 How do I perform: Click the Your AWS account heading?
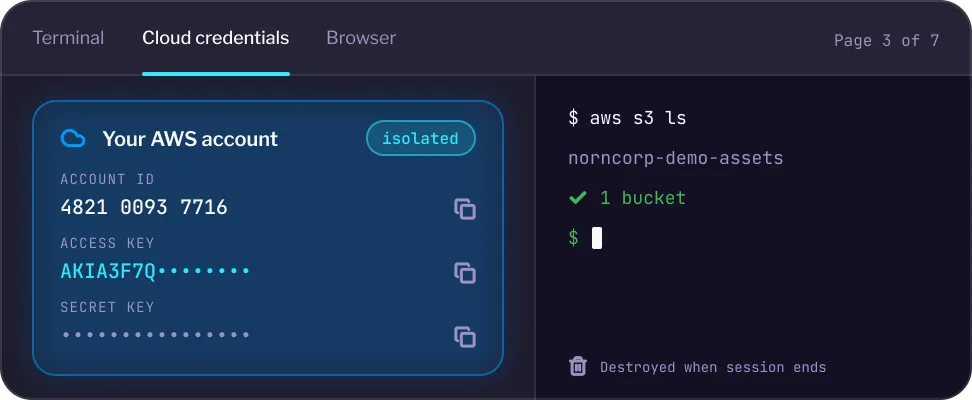pos(190,138)
